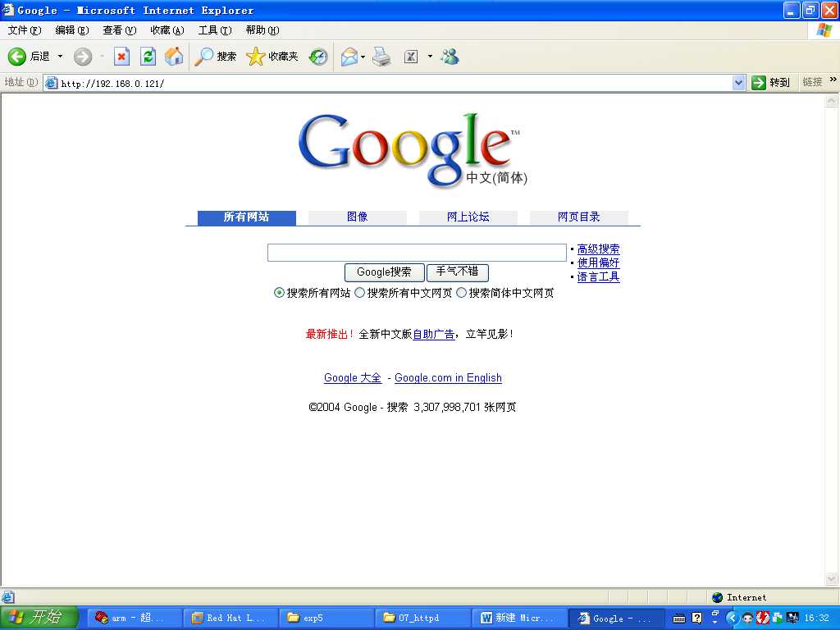Screen dimensions: 840x630
Task: Open the Favorites (收藏夹) star button
Action: pos(272,57)
